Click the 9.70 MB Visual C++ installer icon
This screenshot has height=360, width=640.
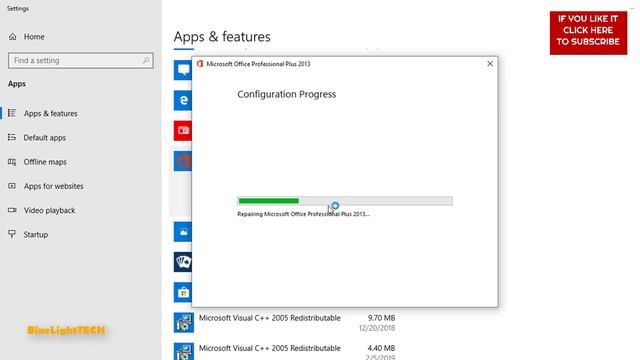click(184, 322)
